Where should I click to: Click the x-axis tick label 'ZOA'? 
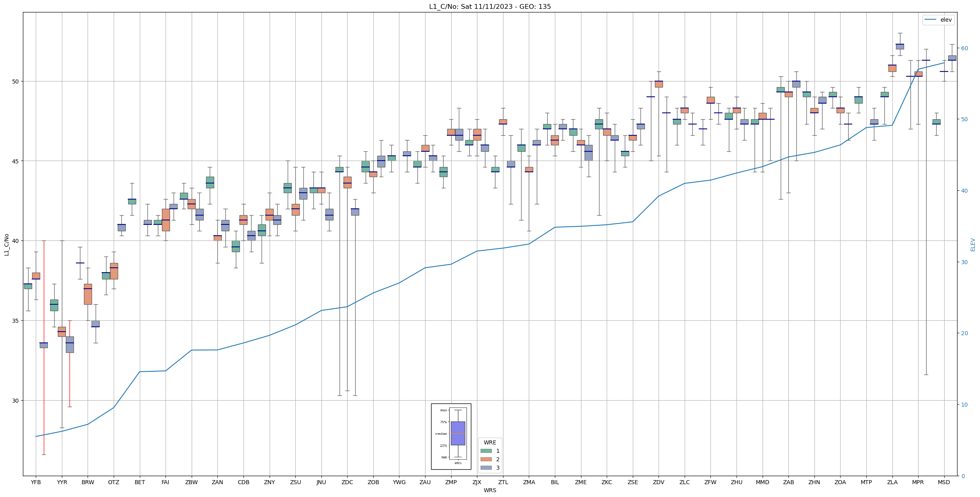[x=841, y=483]
